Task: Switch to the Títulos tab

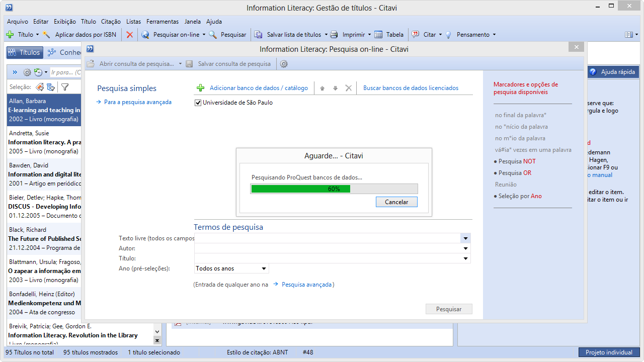Action: [24, 52]
